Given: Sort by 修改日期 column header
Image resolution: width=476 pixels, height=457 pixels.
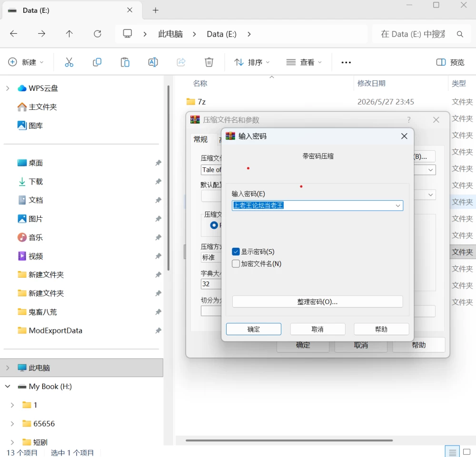Looking at the screenshot, I should click(371, 83).
